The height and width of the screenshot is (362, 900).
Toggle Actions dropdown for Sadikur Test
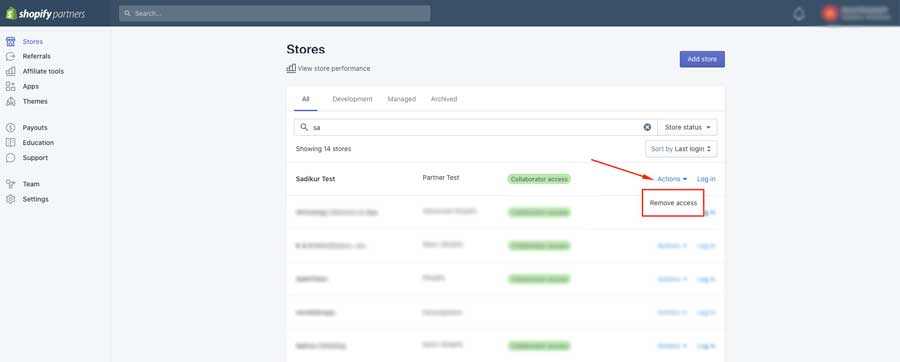click(x=672, y=179)
